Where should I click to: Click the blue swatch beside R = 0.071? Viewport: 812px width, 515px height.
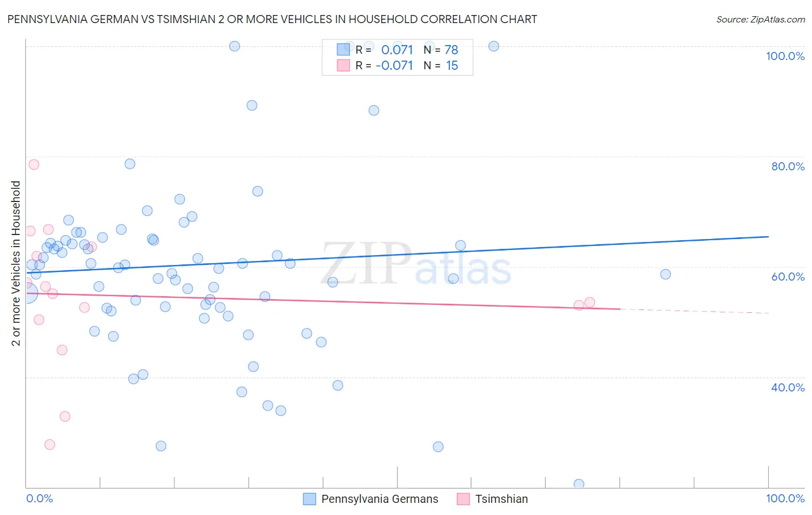343,50
